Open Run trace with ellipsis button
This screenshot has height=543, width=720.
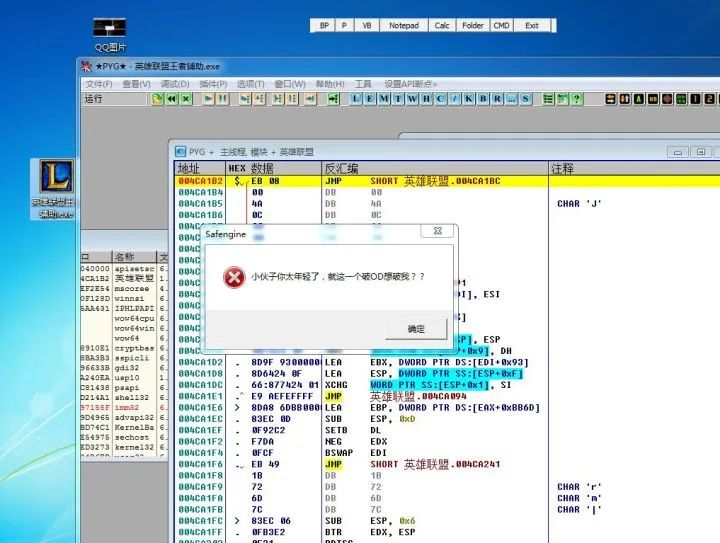512,99
